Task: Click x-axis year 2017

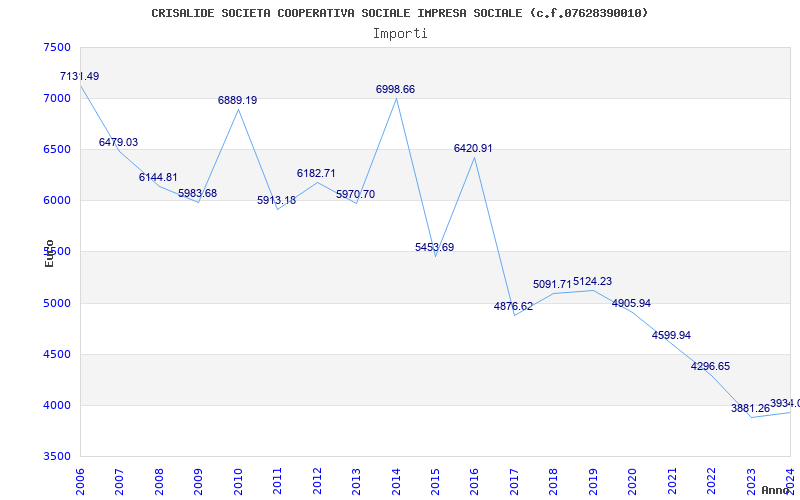Action: 514,481
